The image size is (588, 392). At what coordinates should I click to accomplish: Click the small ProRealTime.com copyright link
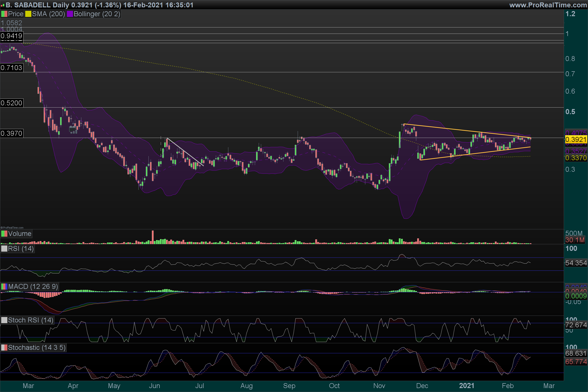click(12, 228)
